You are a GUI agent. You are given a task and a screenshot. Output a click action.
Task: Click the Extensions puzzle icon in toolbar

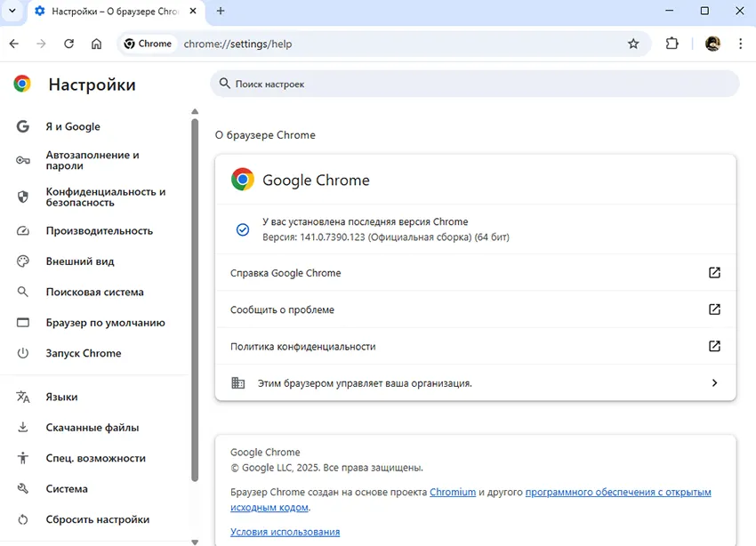(x=672, y=43)
